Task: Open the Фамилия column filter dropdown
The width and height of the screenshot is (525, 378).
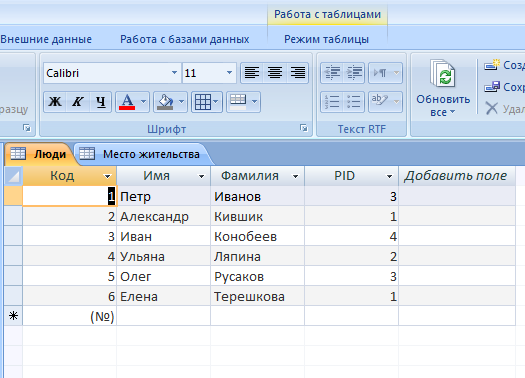Action: click(x=295, y=176)
